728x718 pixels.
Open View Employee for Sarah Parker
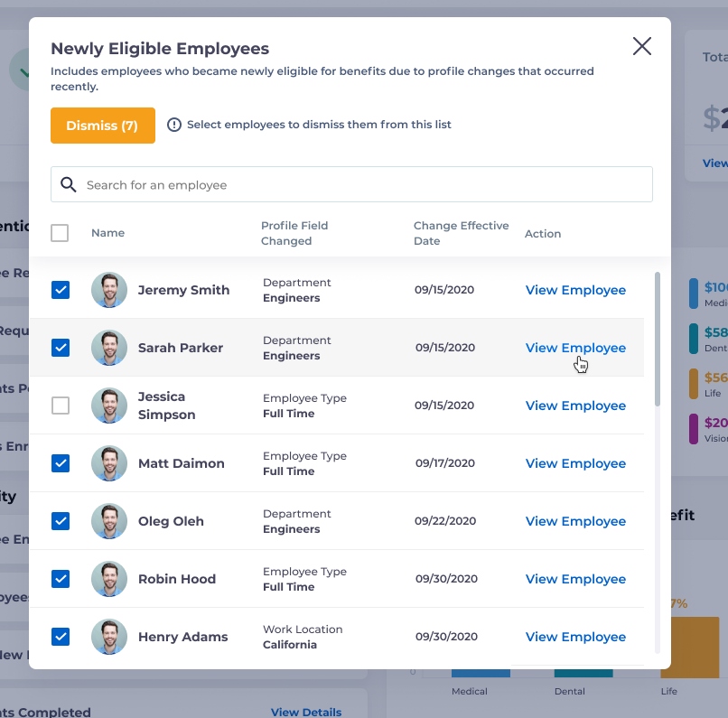coord(575,348)
